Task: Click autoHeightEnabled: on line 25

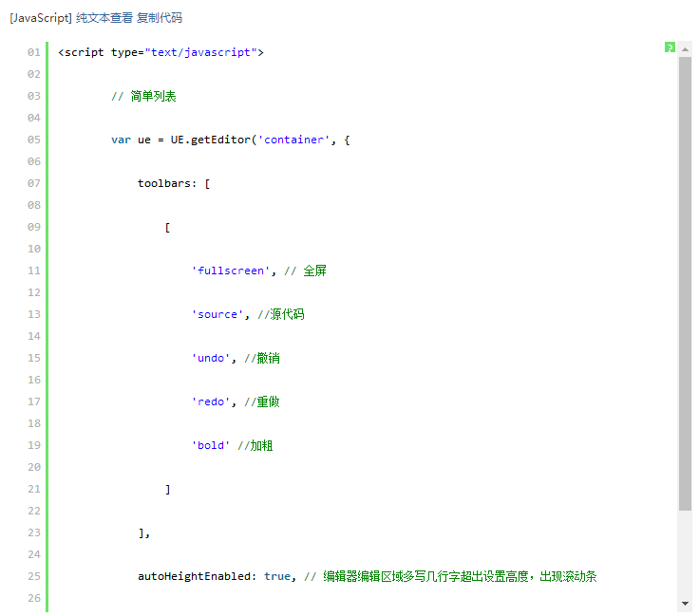Action: [197, 576]
